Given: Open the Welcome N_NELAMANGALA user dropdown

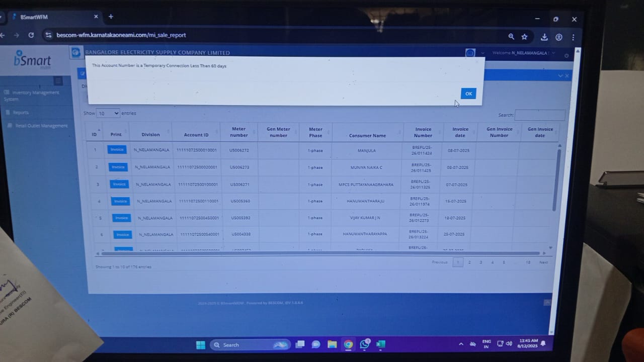Looking at the screenshot, I should tap(523, 53).
